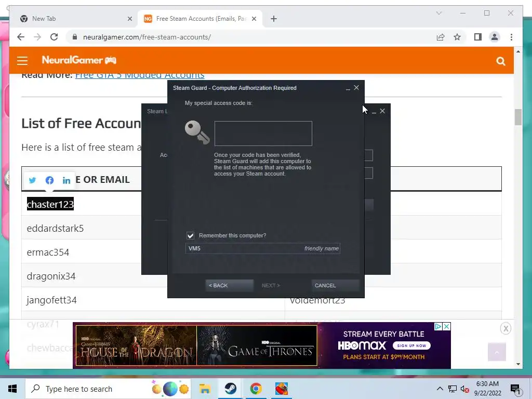This screenshot has height=399, width=532.
Task: Share on Facebook using the share icon
Action: coord(49,180)
